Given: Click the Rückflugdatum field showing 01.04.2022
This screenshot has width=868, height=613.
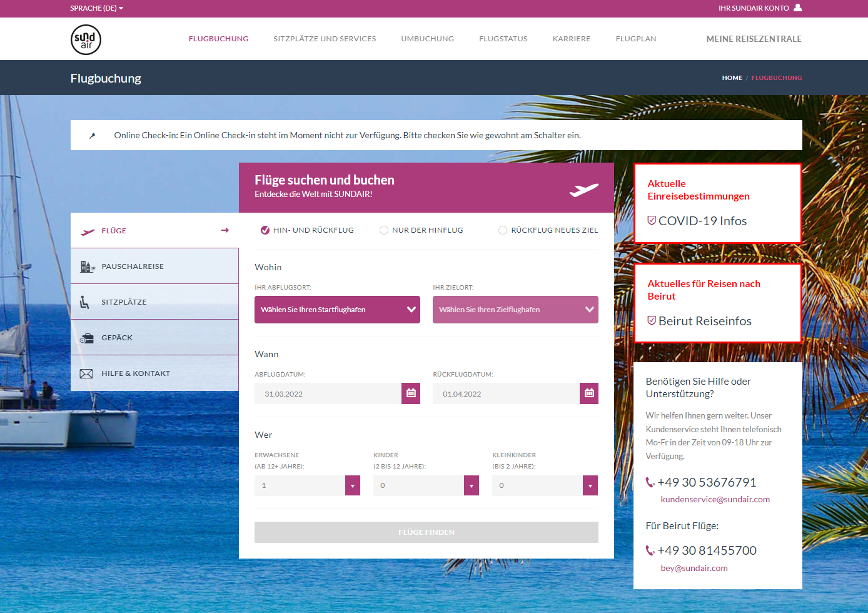Looking at the screenshot, I should pyautogui.click(x=506, y=393).
